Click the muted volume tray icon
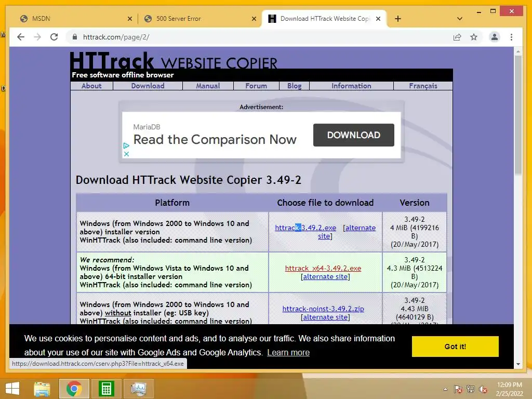 click(483, 389)
